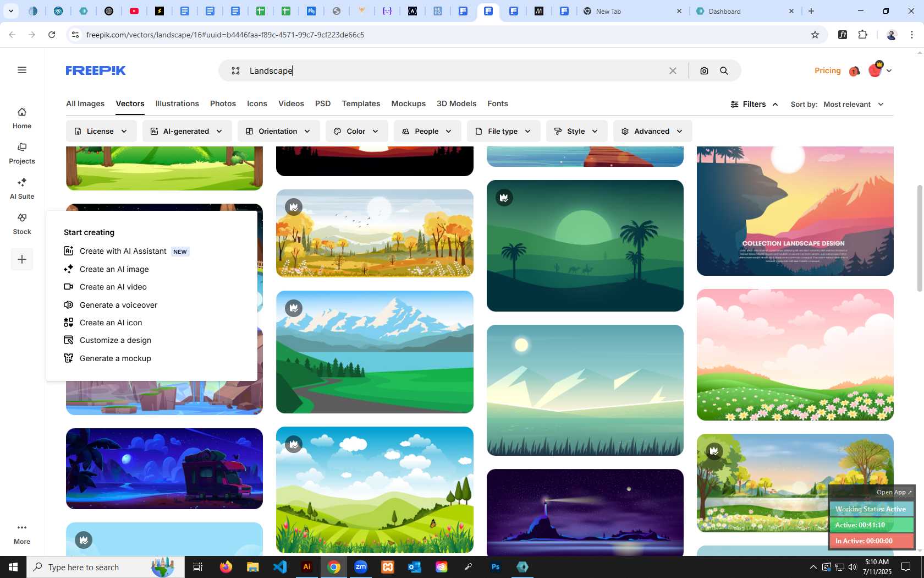Click the search magnifier icon
This screenshot has height=578, width=924.
[x=724, y=70]
